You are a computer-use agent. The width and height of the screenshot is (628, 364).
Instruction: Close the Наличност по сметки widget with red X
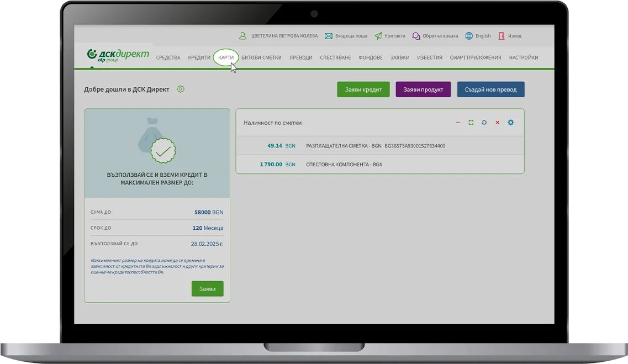point(498,123)
